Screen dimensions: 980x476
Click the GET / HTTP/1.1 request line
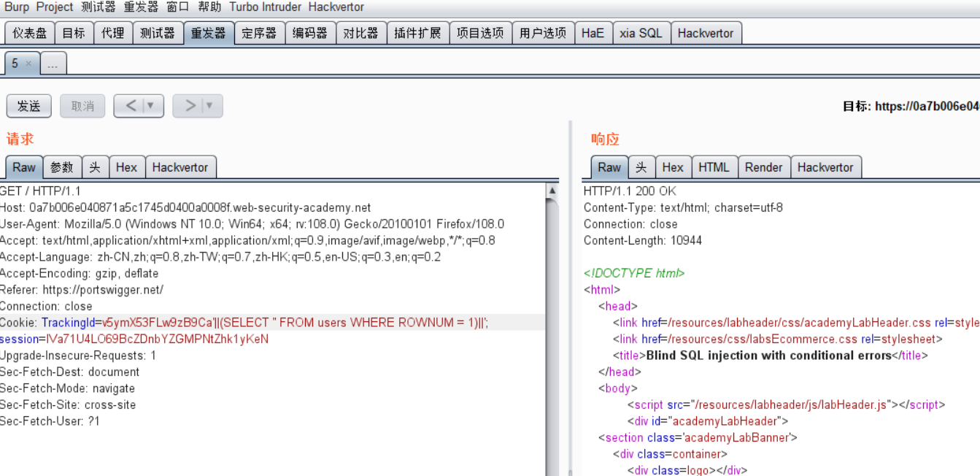[x=40, y=191]
